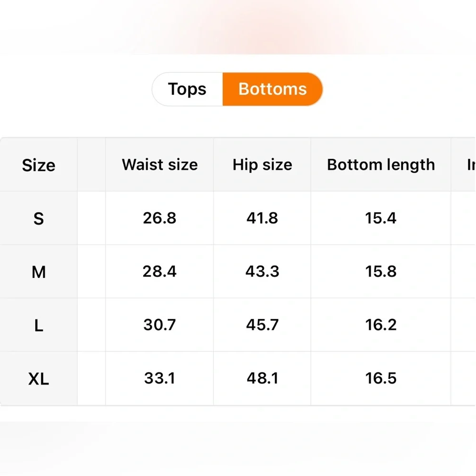Click the 28.4 waist size cell

159,271
